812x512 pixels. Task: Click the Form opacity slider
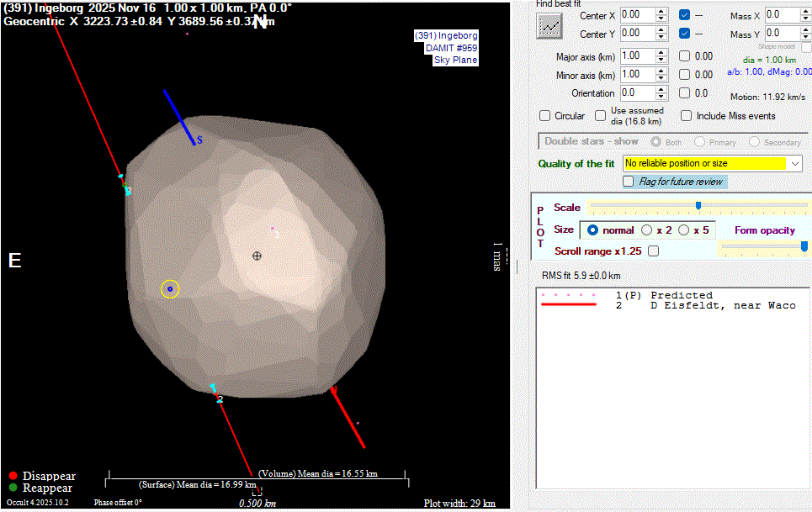click(804, 246)
